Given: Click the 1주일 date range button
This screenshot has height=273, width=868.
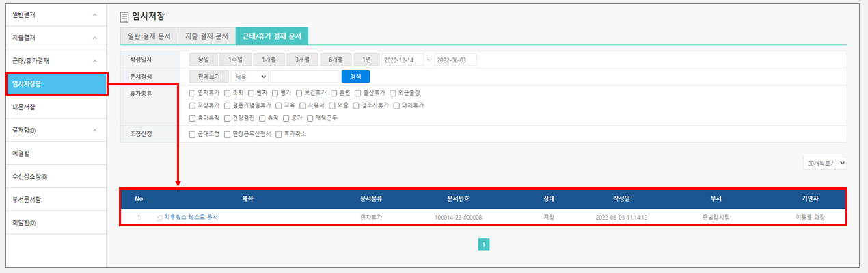Looking at the screenshot, I should [236, 60].
